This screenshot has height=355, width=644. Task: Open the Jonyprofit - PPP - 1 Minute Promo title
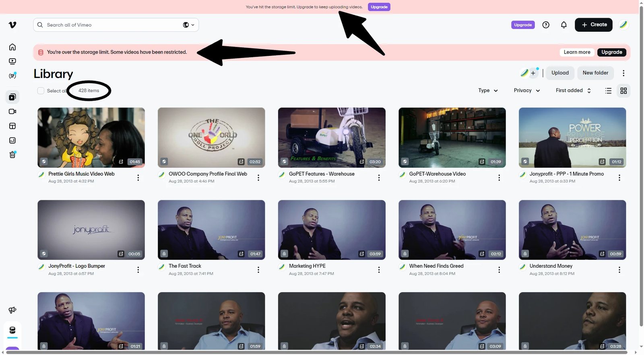point(566,174)
